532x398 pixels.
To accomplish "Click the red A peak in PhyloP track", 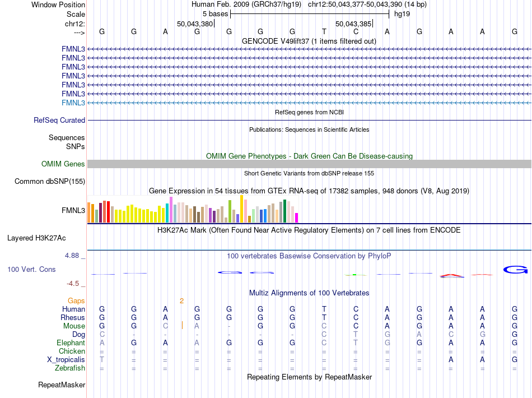I will [451, 275].
